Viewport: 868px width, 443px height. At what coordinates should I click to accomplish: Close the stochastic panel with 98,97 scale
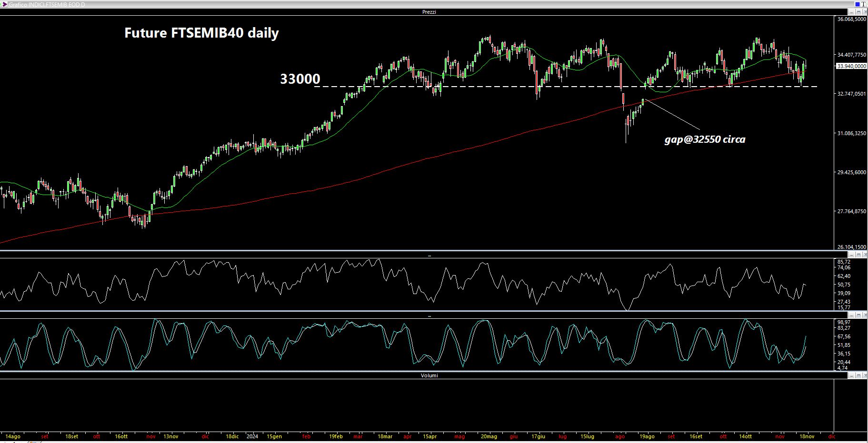[x=865, y=315]
